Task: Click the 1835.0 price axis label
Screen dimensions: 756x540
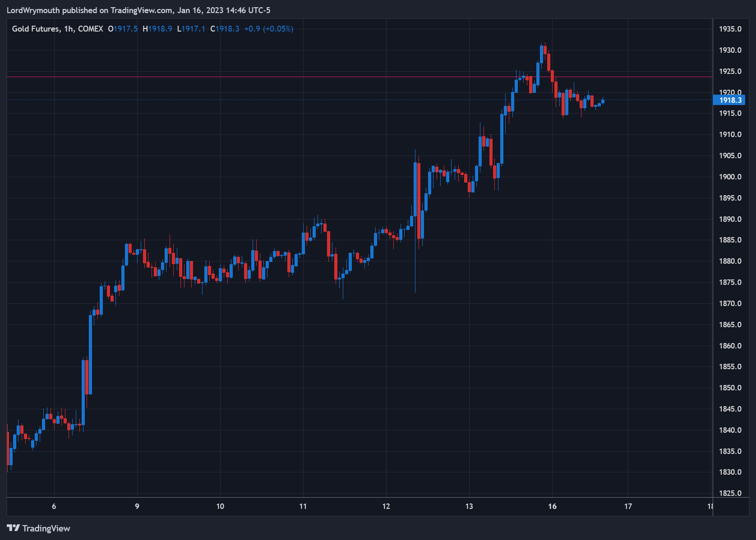Action: click(x=730, y=451)
